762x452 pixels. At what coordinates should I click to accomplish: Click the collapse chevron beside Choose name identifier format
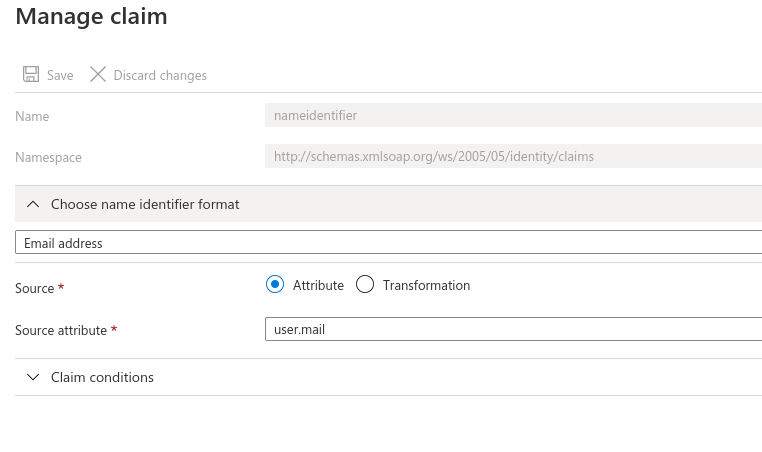click(x=33, y=204)
